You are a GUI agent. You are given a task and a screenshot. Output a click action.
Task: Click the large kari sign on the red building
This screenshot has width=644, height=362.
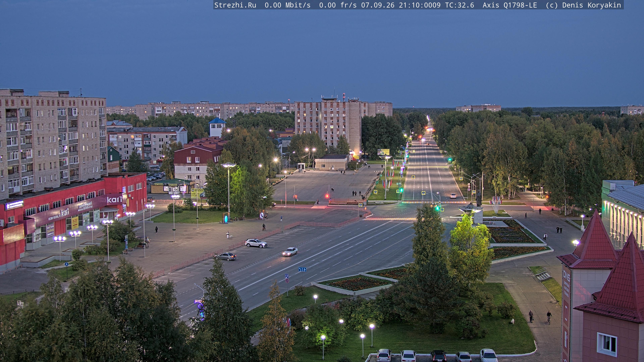point(114,199)
